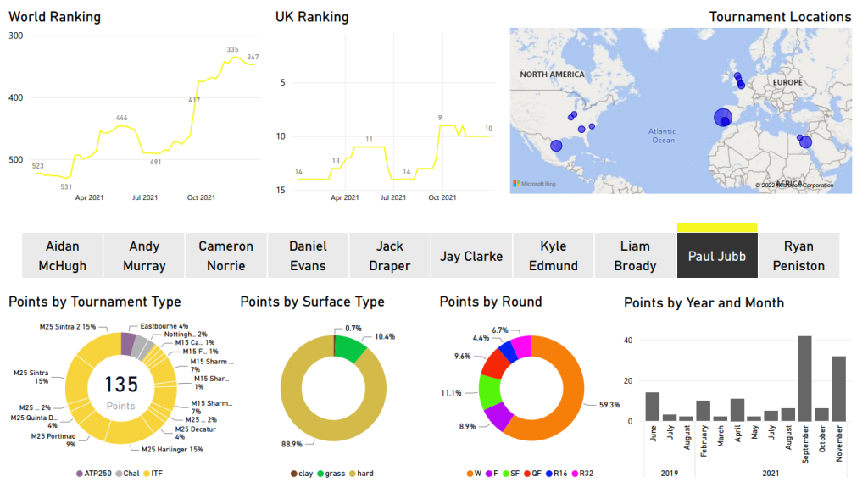
Task: Pick Aidan McHugh in the player slicer
Action: [63, 256]
